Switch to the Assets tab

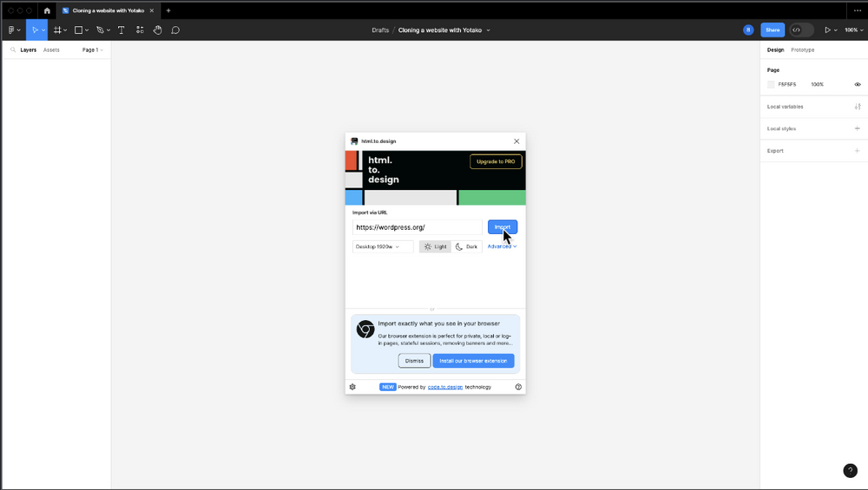click(x=51, y=49)
